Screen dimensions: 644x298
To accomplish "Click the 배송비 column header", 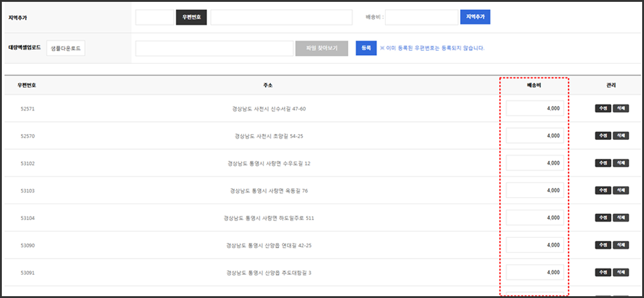I will coord(534,85).
